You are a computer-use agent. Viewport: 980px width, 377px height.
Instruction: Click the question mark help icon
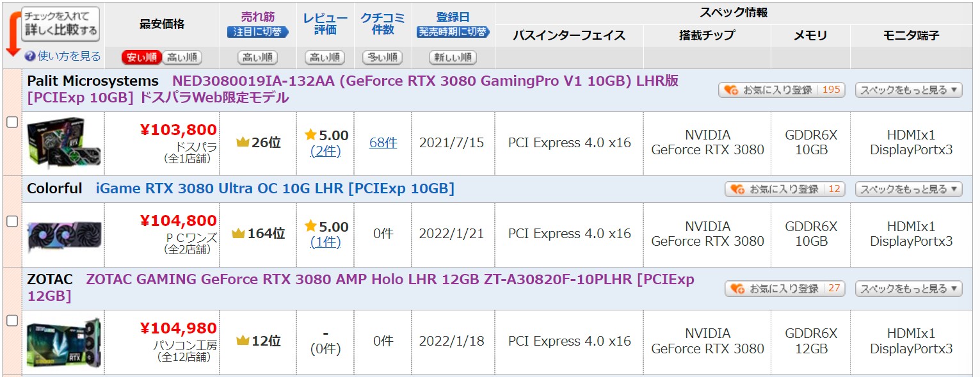(29, 56)
